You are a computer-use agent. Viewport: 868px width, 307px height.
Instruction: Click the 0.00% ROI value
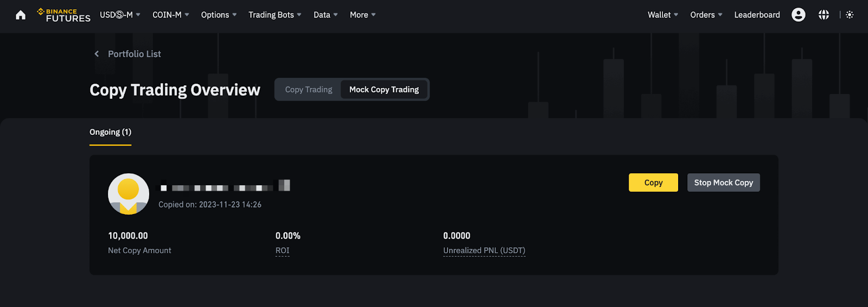pos(288,236)
